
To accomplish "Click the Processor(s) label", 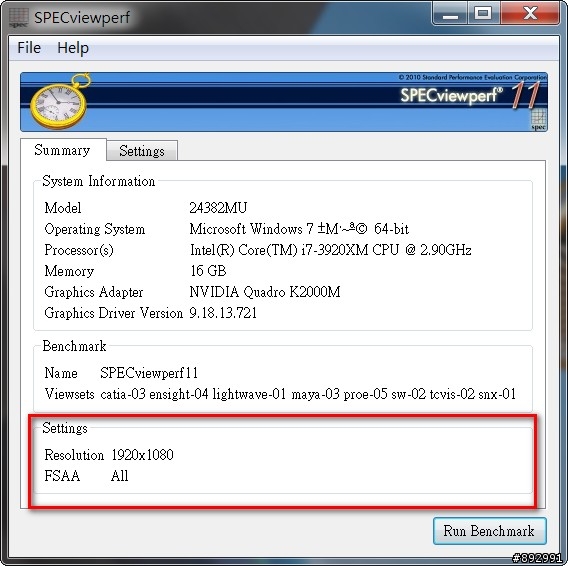I will click(79, 250).
